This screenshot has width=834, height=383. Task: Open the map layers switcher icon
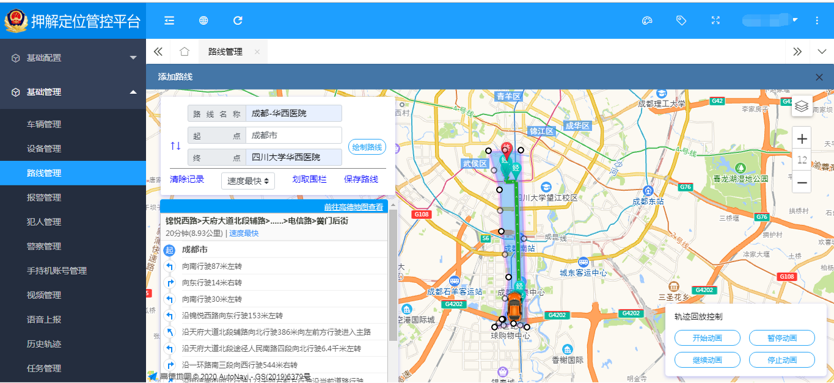pos(802,106)
